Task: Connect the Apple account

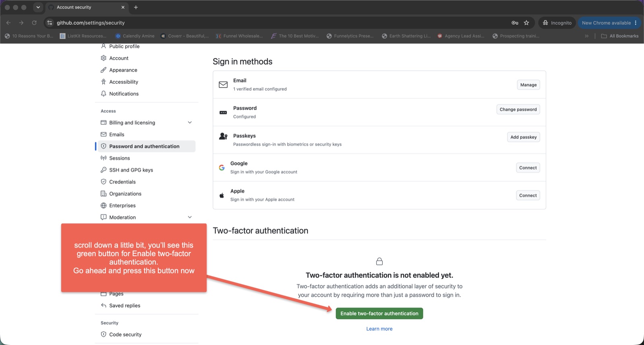Action: [528, 196]
